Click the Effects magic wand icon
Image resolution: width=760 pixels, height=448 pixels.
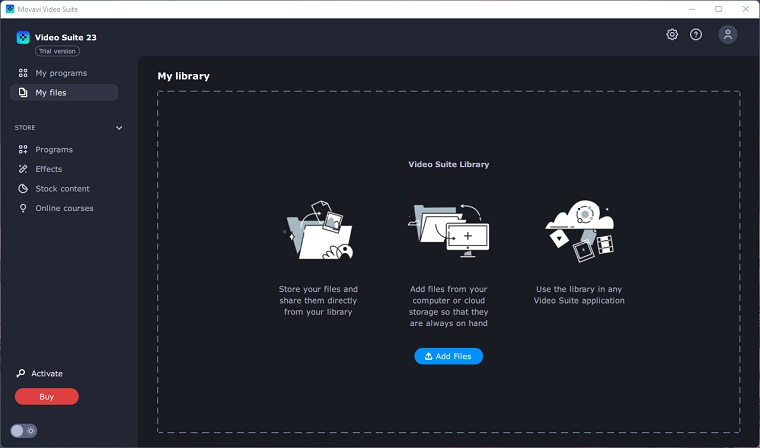23,169
